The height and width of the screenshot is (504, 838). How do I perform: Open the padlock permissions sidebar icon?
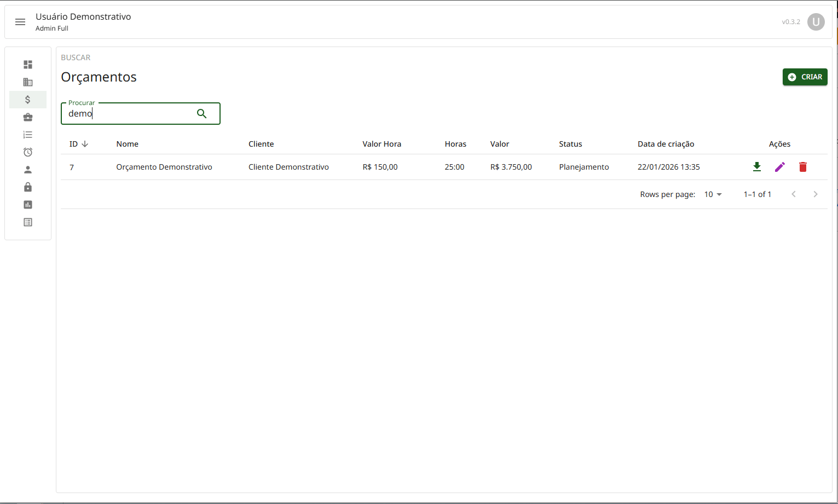[28, 187]
